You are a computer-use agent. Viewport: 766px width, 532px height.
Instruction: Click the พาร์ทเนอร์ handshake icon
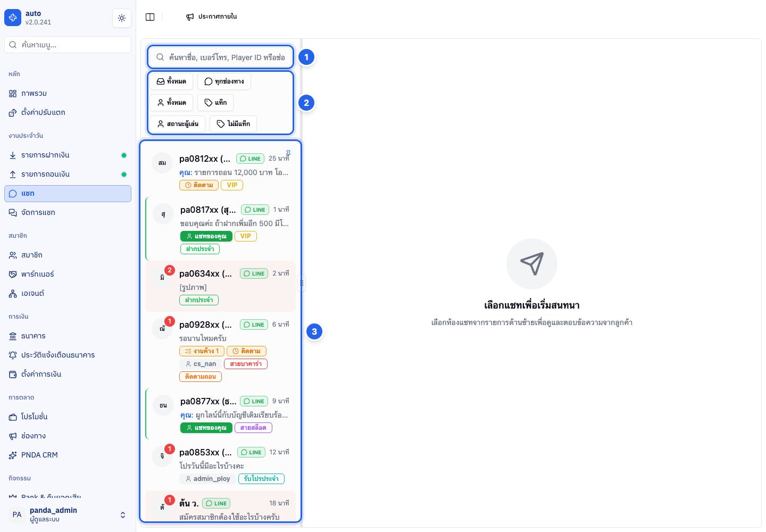(13, 275)
